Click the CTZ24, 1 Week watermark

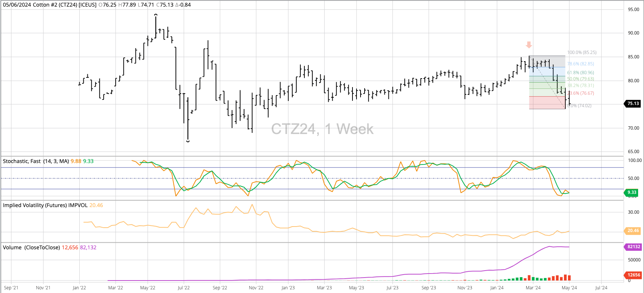tap(322, 129)
